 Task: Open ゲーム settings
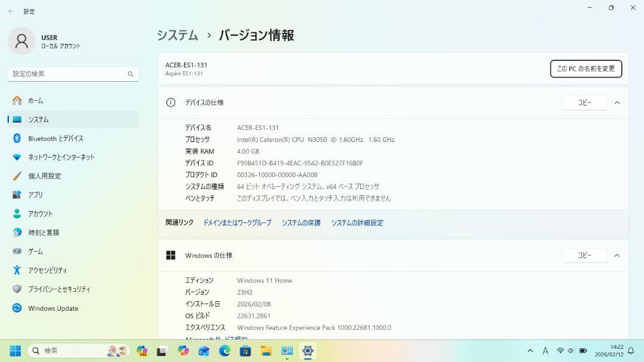73,252
